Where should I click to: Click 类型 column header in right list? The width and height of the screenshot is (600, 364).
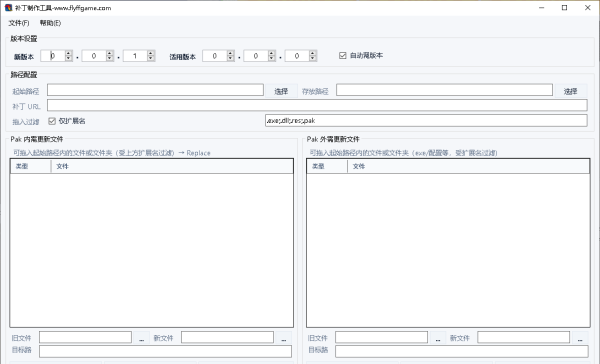point(327,166)
